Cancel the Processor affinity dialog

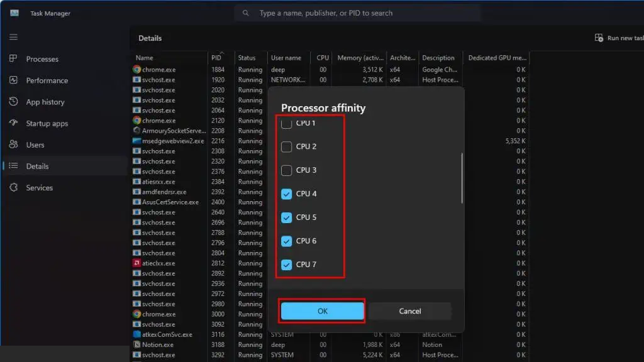[410, 311]
